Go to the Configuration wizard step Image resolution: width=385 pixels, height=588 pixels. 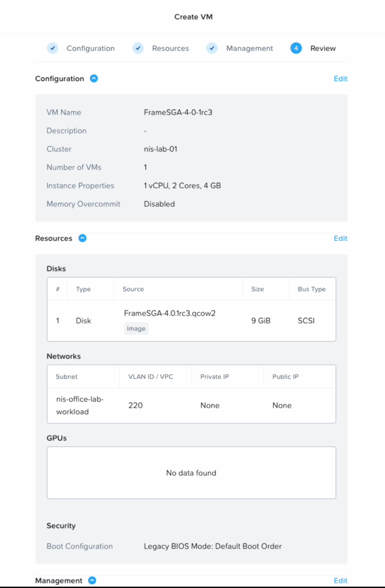click(x=91, y=48)
